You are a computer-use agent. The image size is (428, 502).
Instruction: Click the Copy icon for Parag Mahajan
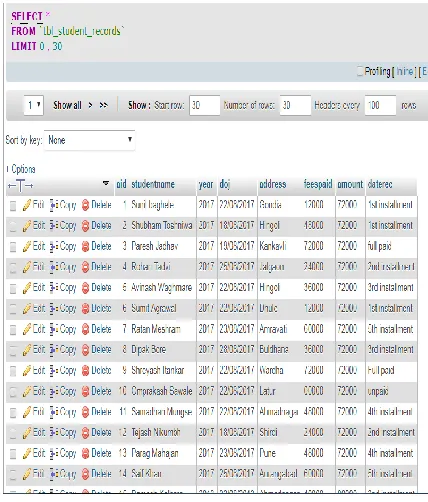pos(54,453)
